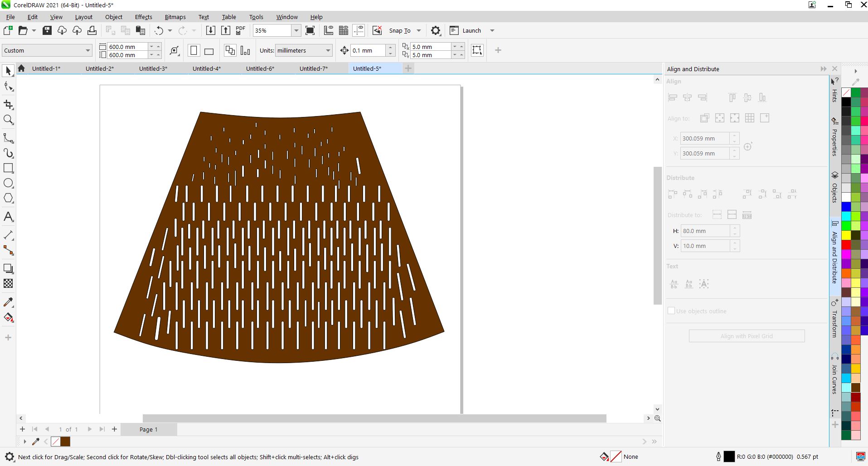
Task: Pick the red swatch in color palette
Action: (x=846, y=245)
